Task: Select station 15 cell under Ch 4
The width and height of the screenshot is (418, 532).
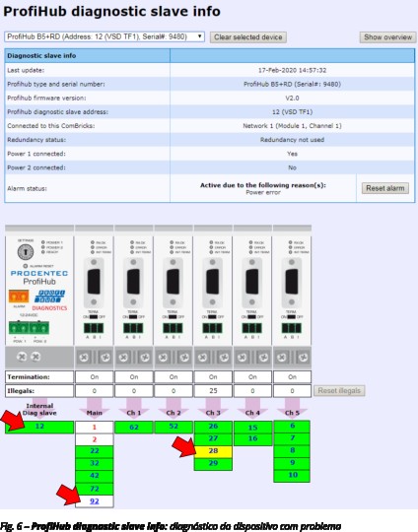Action: [252, 428]
